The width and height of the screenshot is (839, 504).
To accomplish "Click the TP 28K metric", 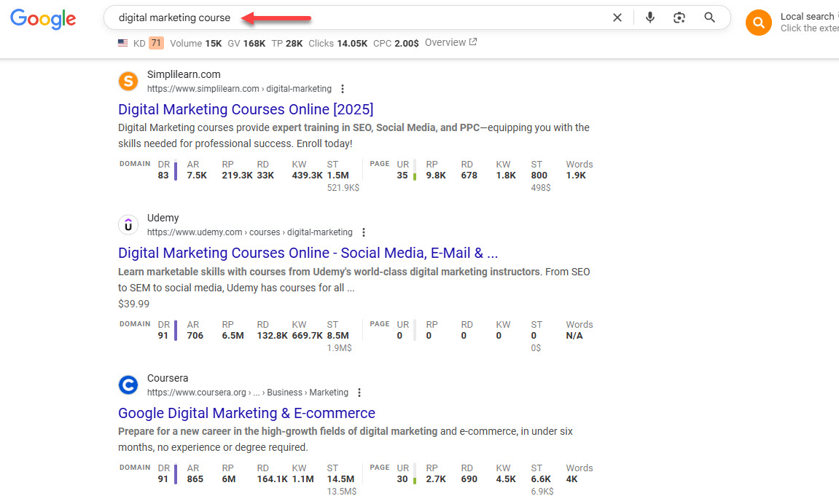I will pyautogui.click(x=286, y=43).
